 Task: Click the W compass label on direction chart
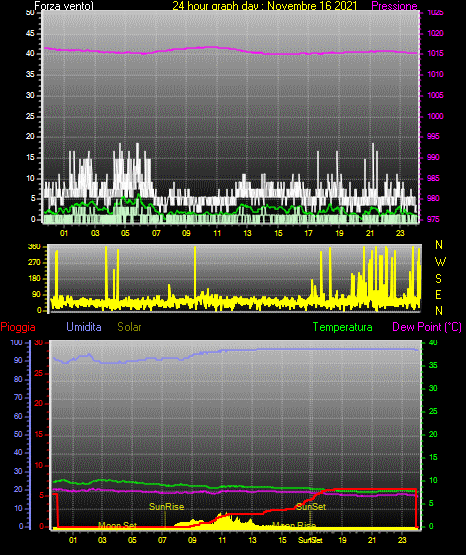pos(440,262)
